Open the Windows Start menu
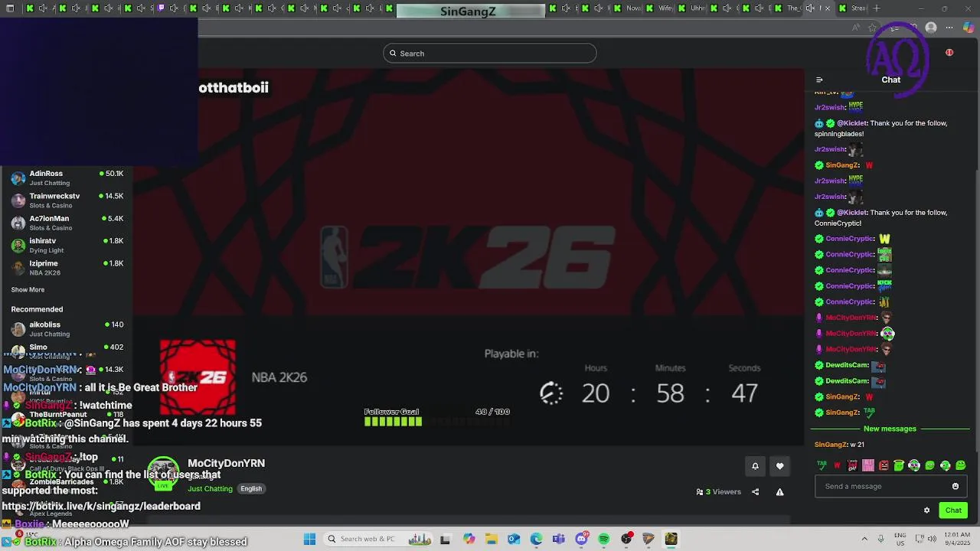 pos(309,539)
